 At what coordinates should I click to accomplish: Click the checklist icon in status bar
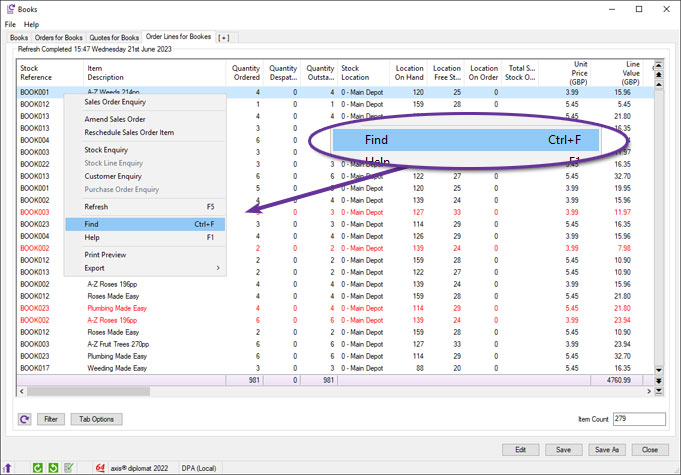pos(68,467)
